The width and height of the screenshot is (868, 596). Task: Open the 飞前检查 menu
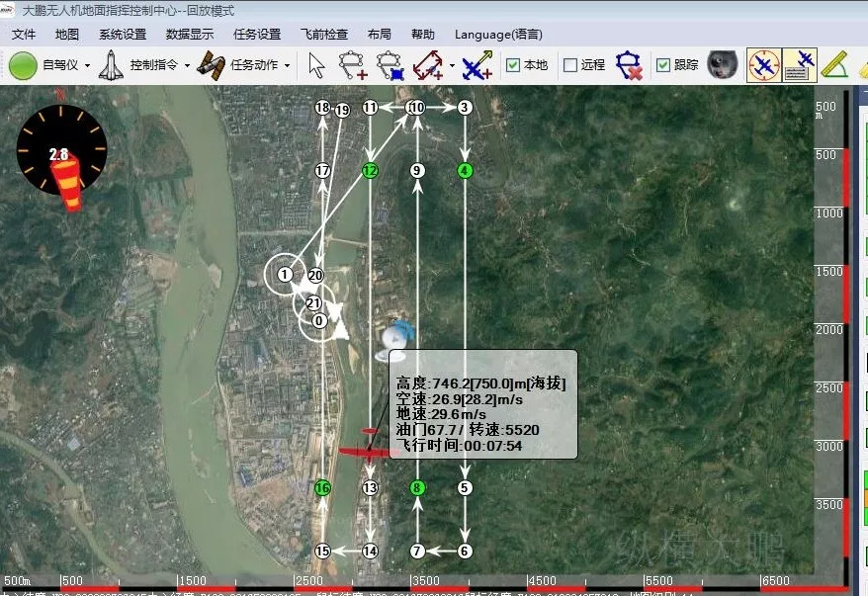[x=324, y=34]
